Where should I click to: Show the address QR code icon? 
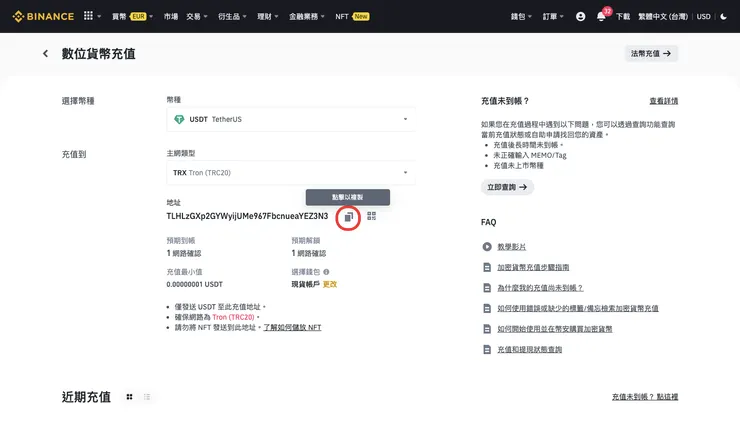(371, 216)
